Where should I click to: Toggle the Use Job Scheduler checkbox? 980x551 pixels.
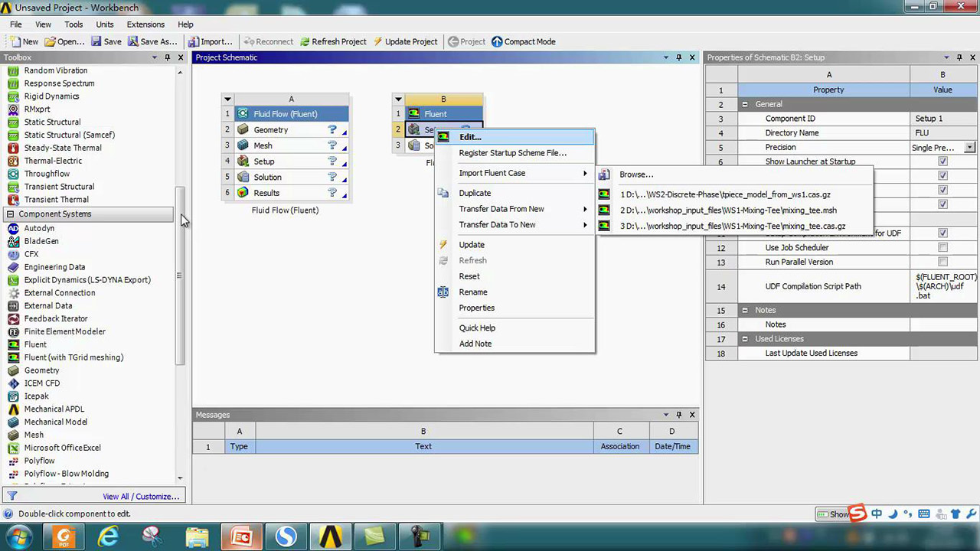click(942, 247)
